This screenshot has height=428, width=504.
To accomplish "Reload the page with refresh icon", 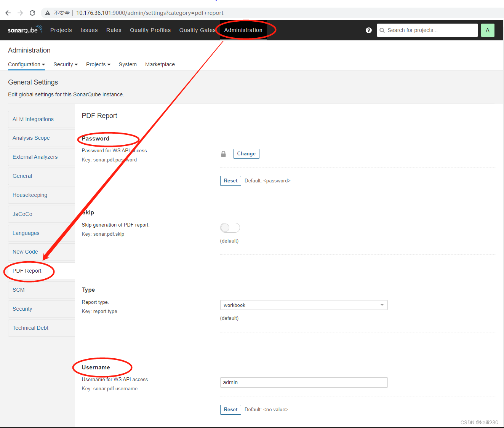I will [32, 13].
